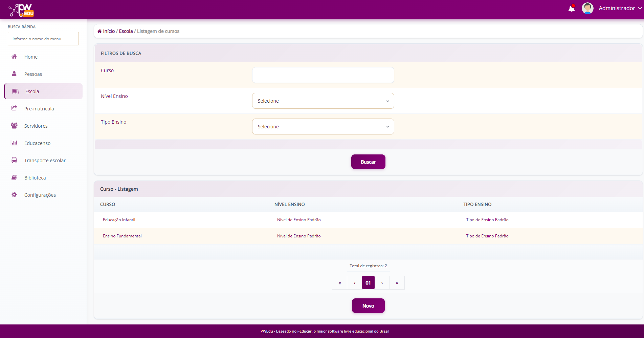Open the Educação Infantil course row
644x338 pixels.
click(x=119, y=220)
